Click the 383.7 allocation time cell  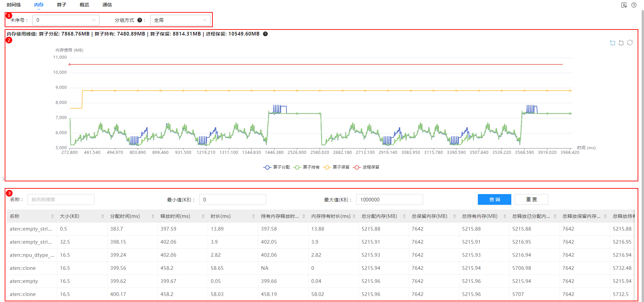point(117,229)
